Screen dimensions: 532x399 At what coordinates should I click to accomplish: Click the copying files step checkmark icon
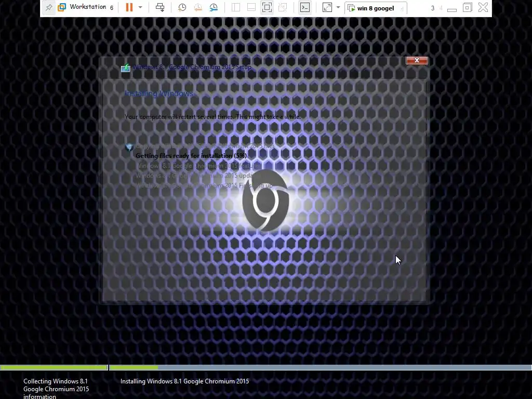click(129, 147)
